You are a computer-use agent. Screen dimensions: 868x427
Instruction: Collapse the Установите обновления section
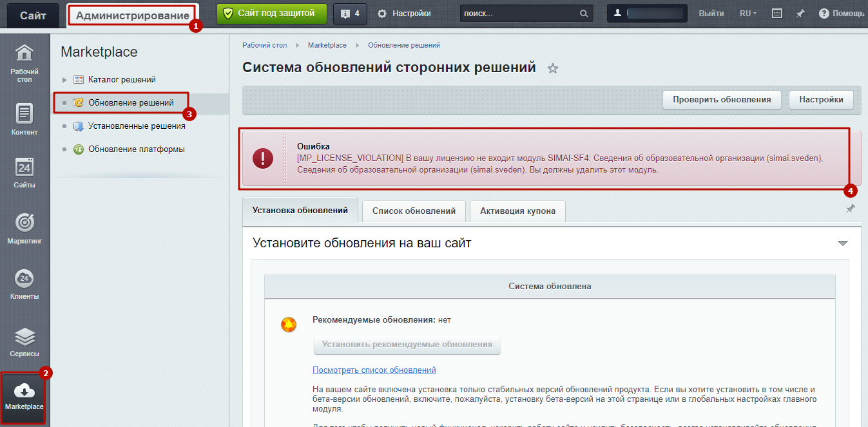pos(842,243)
